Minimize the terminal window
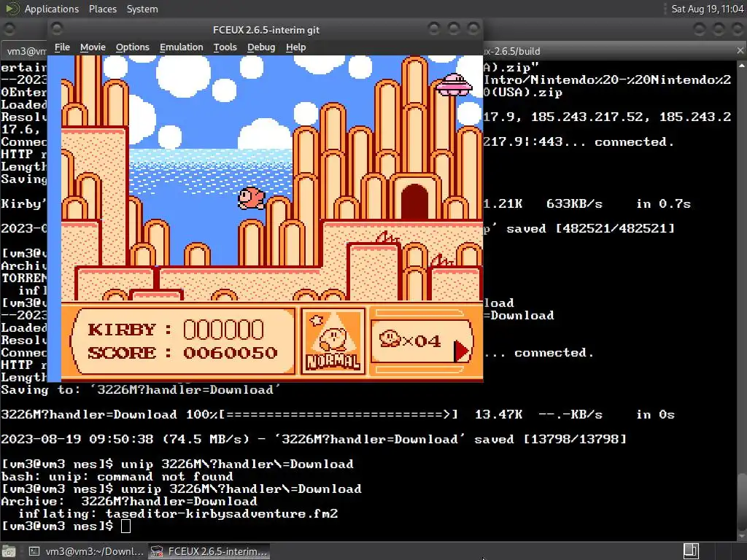 pyautogui.click(x=699, y=29)
